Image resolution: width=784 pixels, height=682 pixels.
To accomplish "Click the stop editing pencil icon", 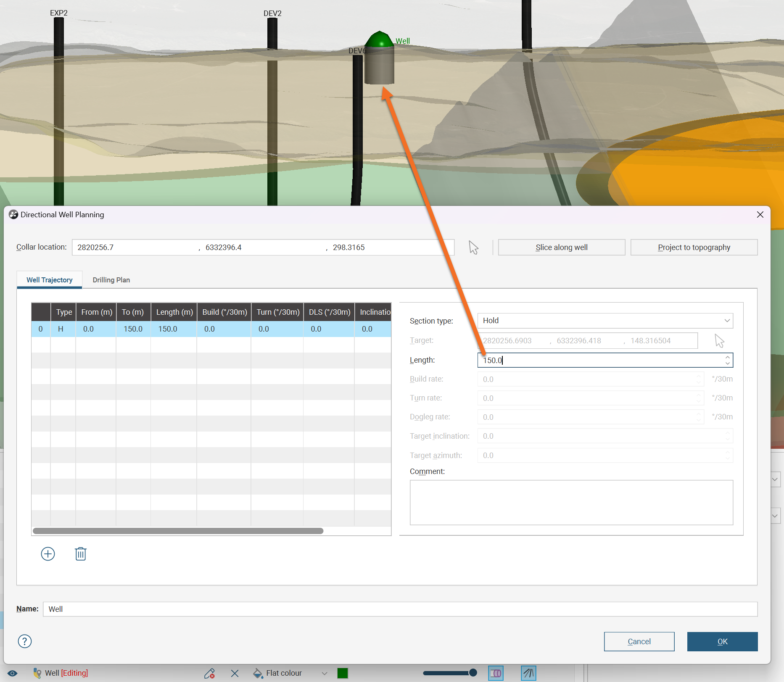I will 209,673.
